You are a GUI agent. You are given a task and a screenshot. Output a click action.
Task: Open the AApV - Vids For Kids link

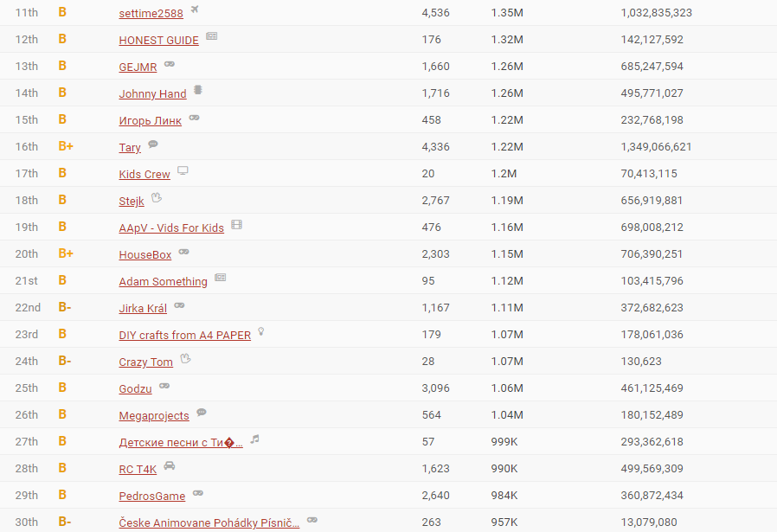tap(171, 228)
